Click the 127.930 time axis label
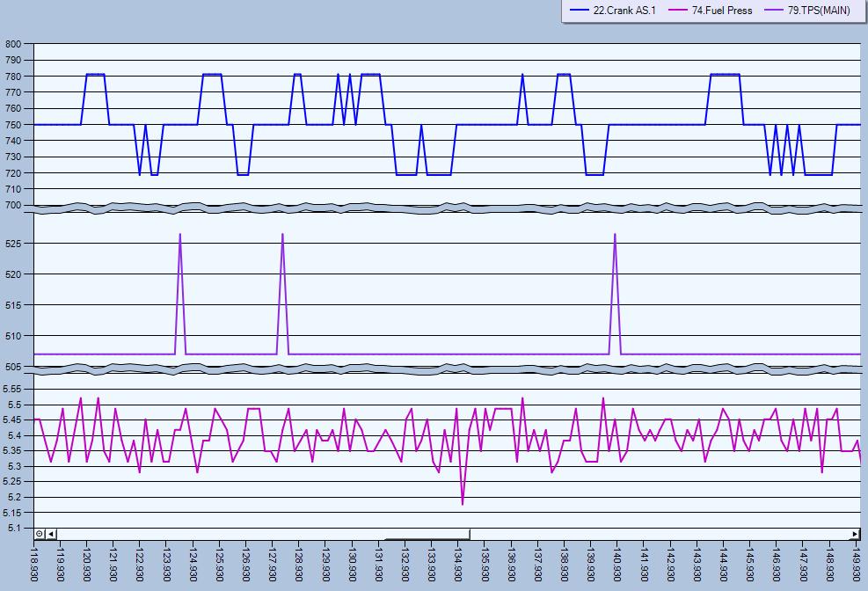This screenshot has height=591, width=868. (272, 564)
